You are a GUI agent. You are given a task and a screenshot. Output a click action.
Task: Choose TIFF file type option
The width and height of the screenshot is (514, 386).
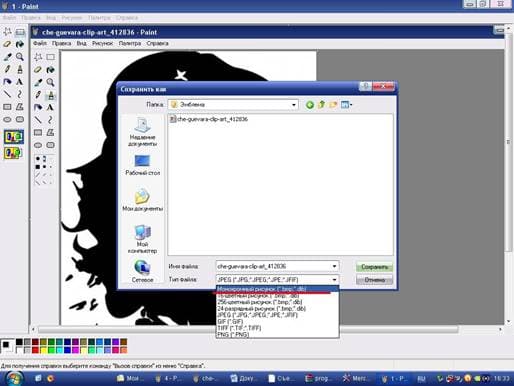point(277,328)
